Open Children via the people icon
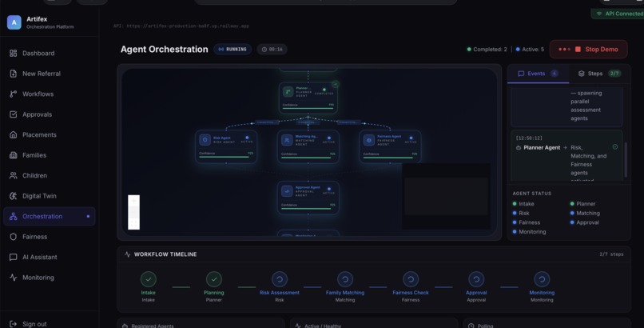Image resolution: width=644 pixels, height=328 pixels. (13, 175)
